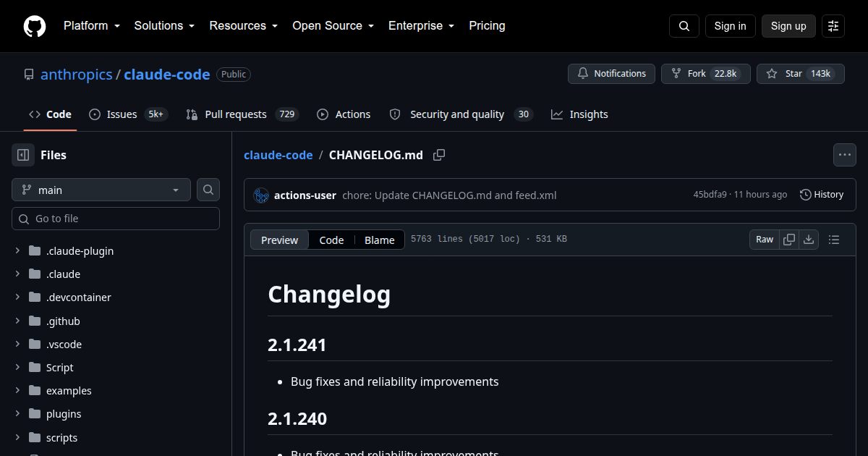
Task: Open the Insights tab
Action: pos(579,114)
